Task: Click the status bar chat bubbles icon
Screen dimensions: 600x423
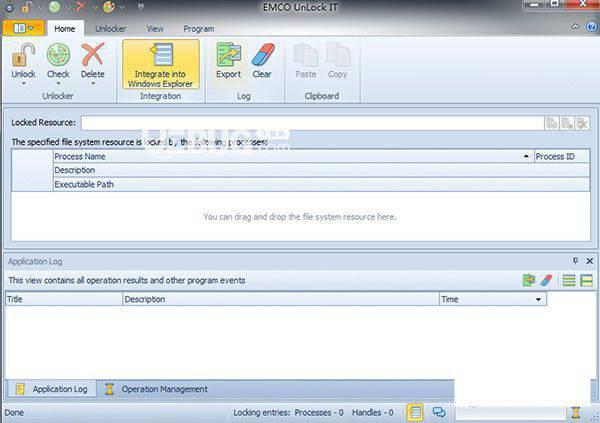Action: point(439,412)
